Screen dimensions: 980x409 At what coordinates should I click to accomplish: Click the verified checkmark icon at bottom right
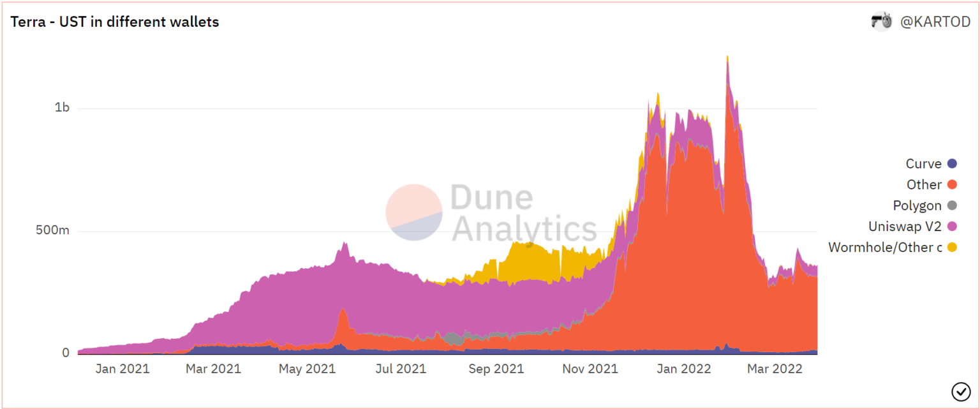click(960, 390)
